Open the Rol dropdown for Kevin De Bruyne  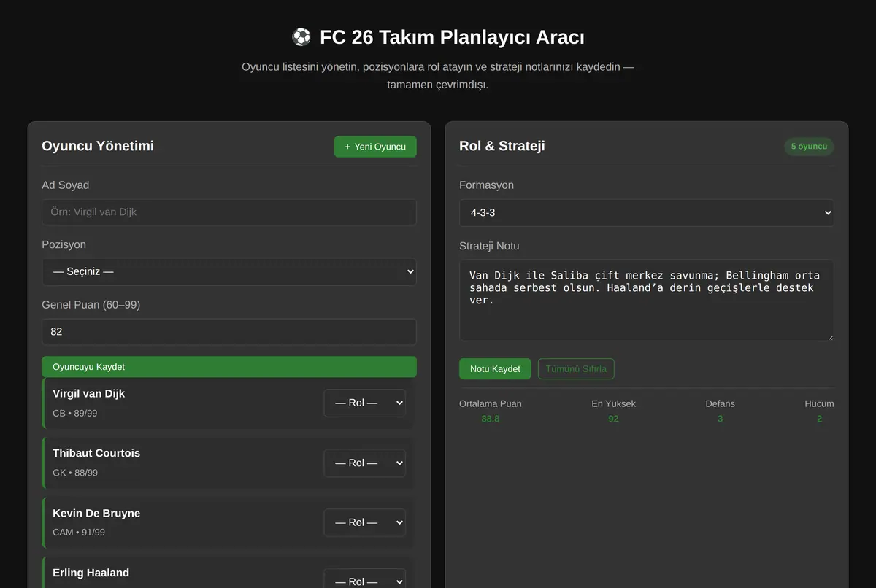point(364,522)
